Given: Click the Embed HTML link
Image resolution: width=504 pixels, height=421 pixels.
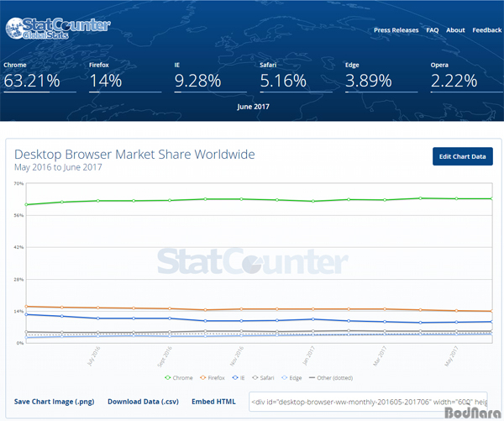Looking at the screenshot, I should click(x=213, y=402).
